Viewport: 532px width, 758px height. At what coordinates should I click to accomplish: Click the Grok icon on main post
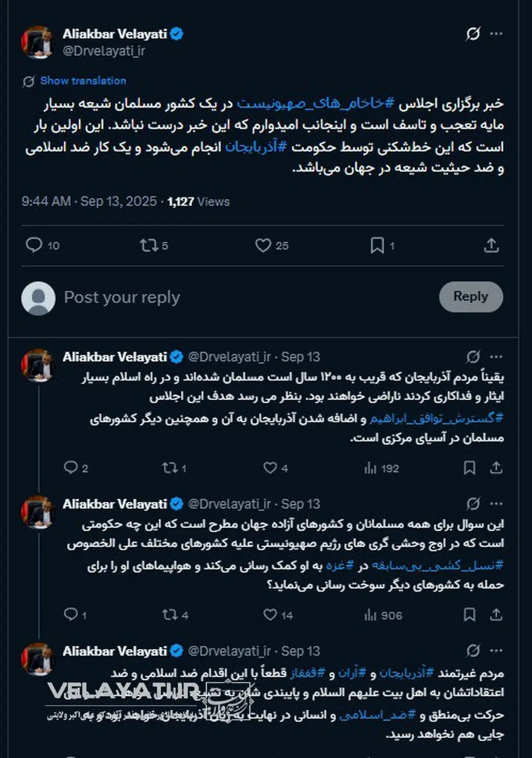click(473, 34)
